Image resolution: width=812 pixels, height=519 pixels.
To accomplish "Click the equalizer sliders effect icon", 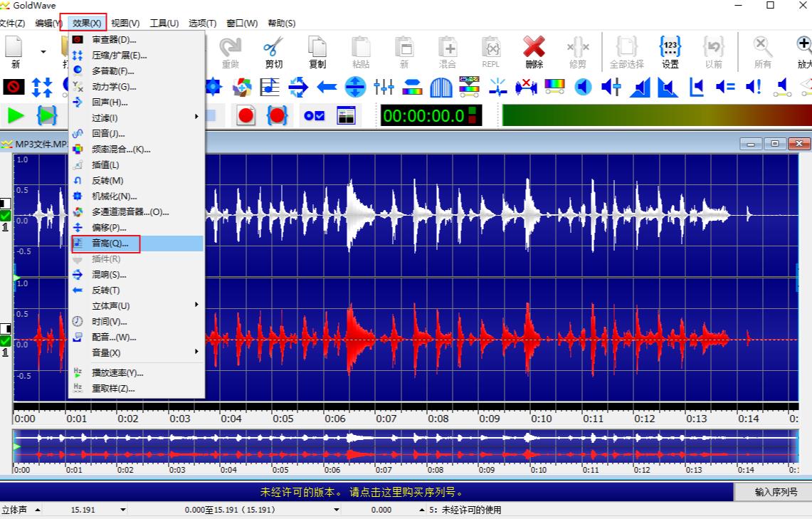I will 384,88.
